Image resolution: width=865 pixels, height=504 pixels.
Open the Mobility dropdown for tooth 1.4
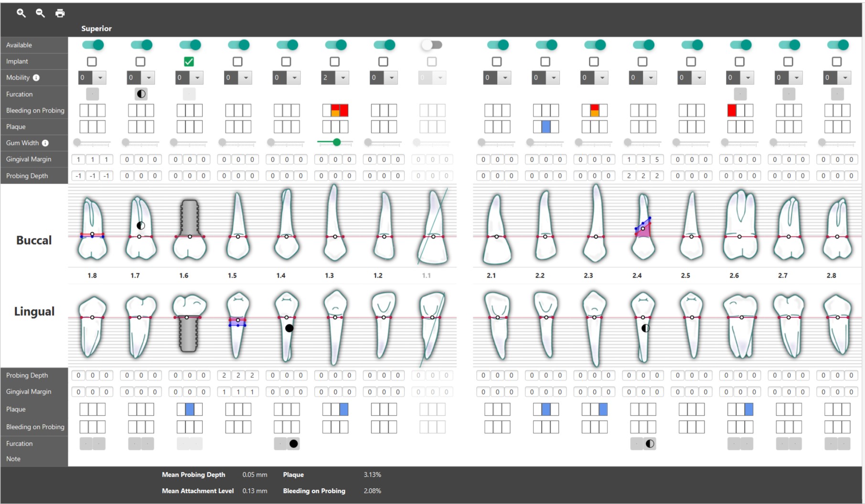pyautogui.click(x=287, y=78)
